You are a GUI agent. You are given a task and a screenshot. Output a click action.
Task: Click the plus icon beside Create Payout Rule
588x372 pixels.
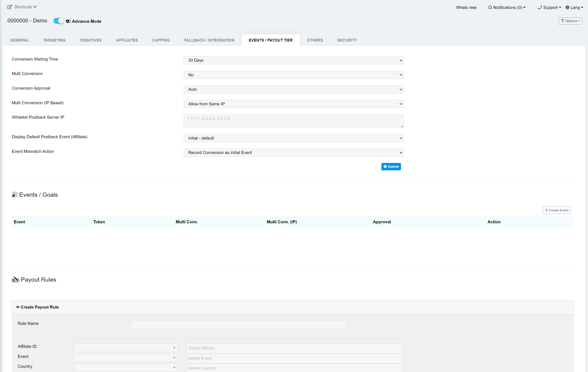coord(17,307)
